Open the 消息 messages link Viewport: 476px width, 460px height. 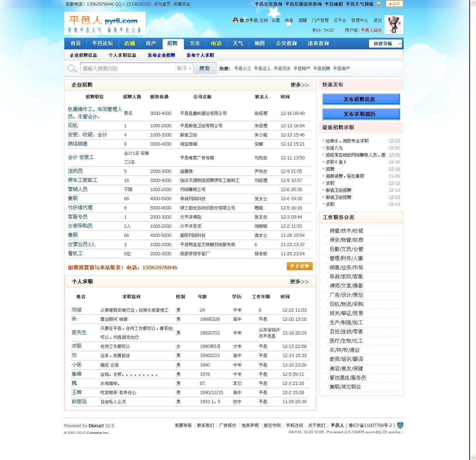(x=289, y=20)
